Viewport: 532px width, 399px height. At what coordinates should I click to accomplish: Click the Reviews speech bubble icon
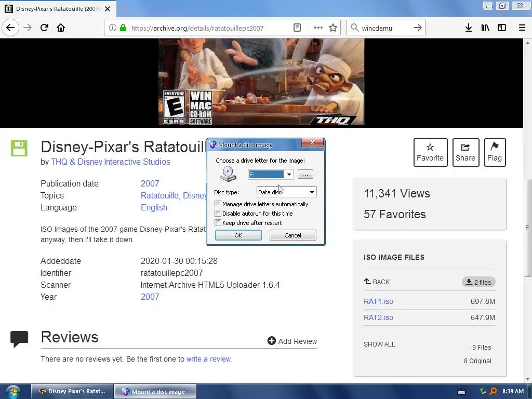(19, 339)
